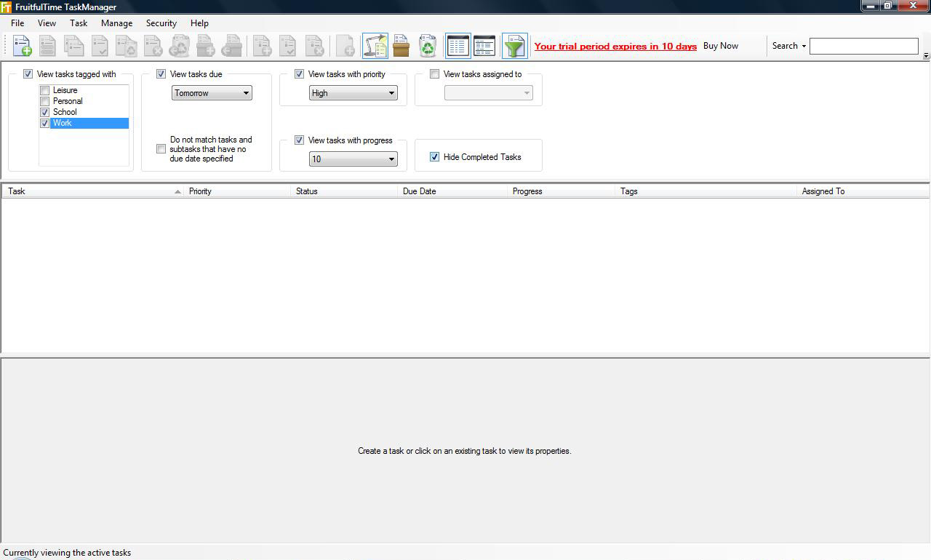Click the grayed Add Subtask icon

click(x=262, y=46)
